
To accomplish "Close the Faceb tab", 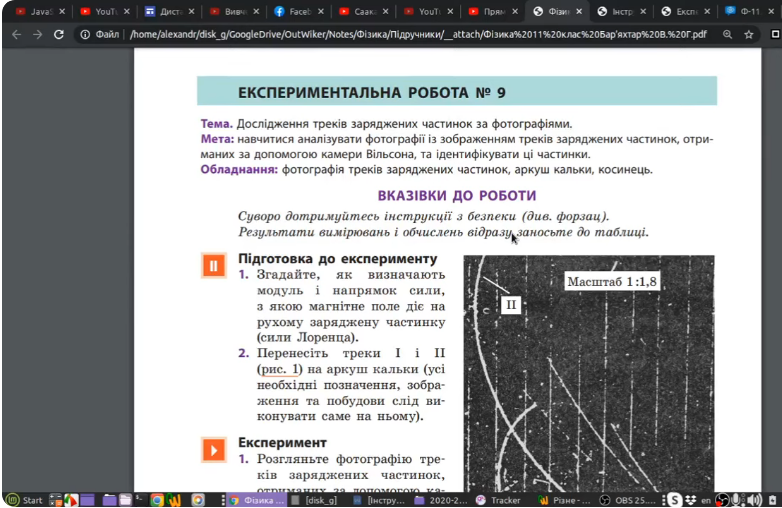I will [x=321, y=11].
